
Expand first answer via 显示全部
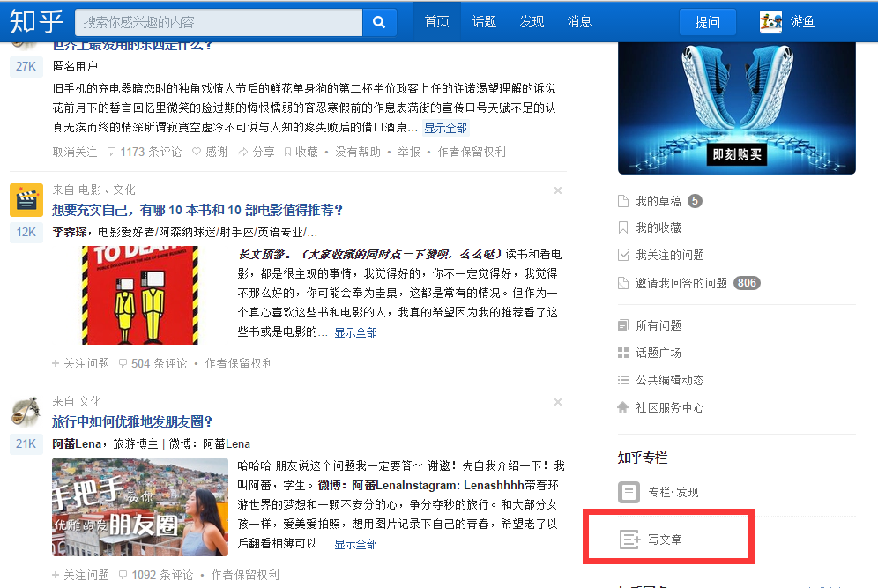[x=445, y=128]
